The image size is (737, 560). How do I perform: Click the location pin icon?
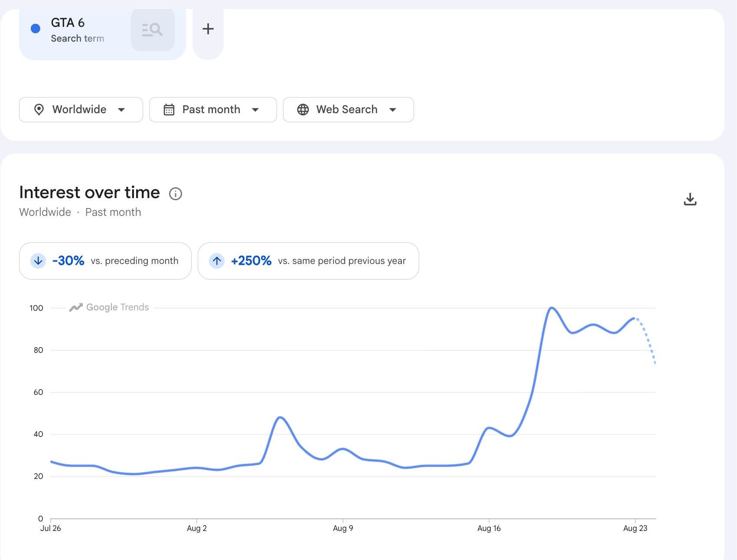pyautogui.click(x=39, y=110)
